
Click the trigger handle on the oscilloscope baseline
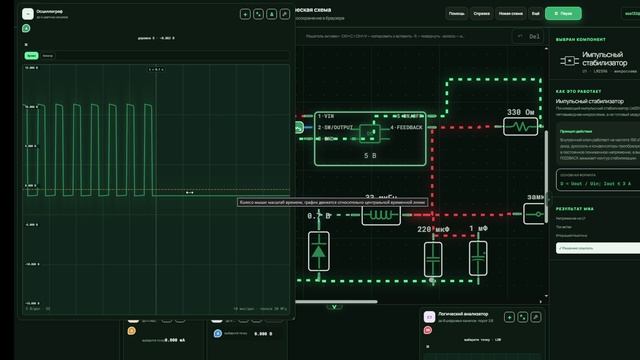[x=190, y=192]
